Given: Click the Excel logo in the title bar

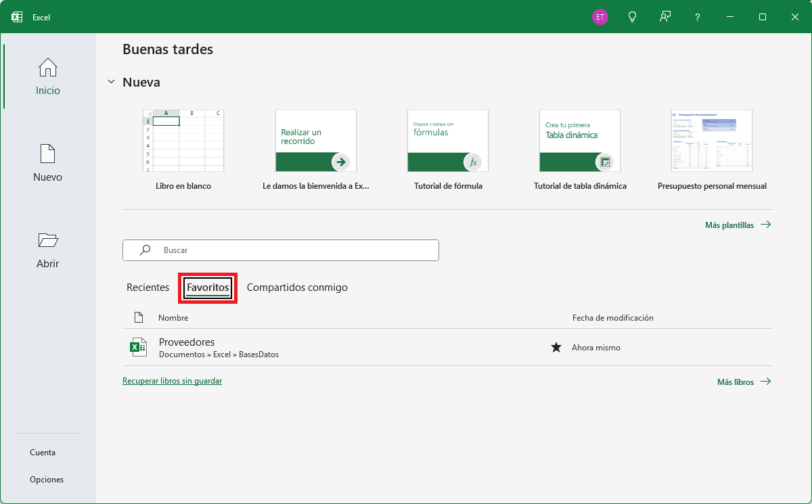Looking at the screenshot, I should 17,17.
